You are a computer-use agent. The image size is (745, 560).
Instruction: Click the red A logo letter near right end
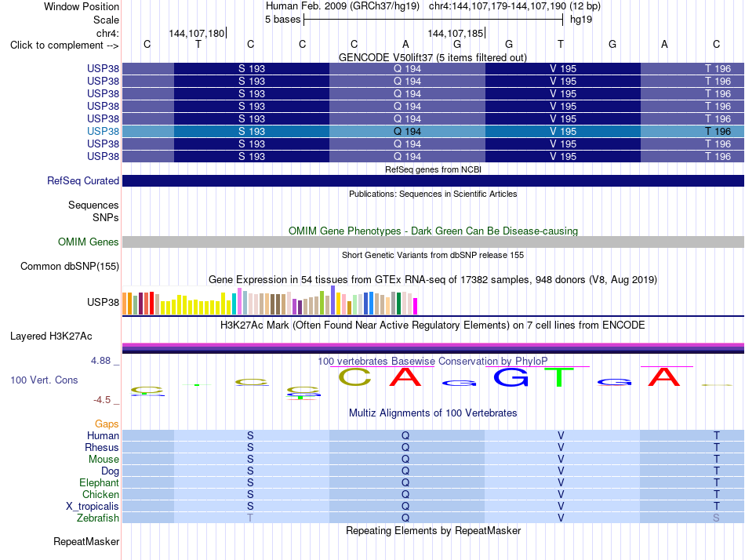(664, 377)
